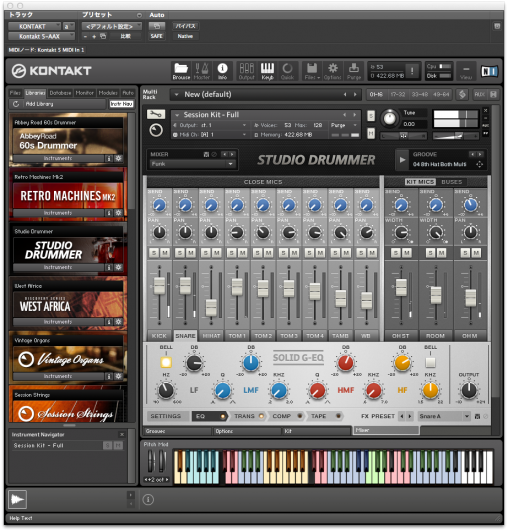The height and width of the screenshot is (531, 508).
Task: Click the Purge icon in toolbar
Action: point(354,71)
